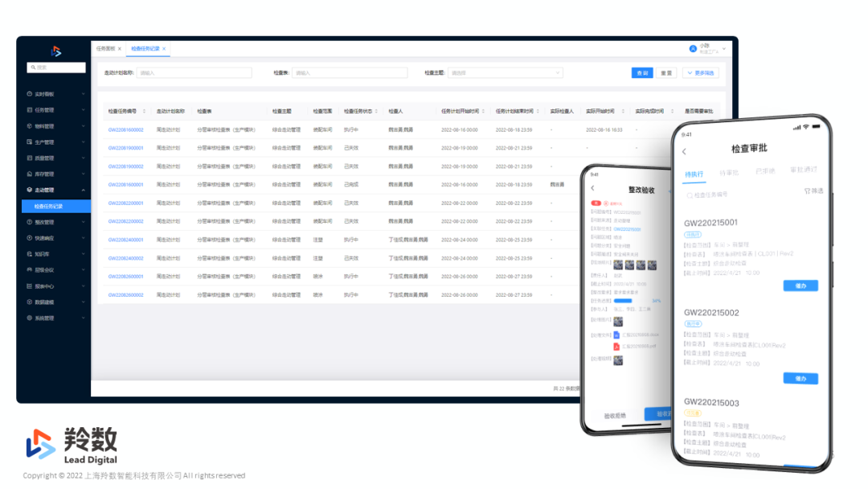Click the 系统管理 gear icon

30,318
